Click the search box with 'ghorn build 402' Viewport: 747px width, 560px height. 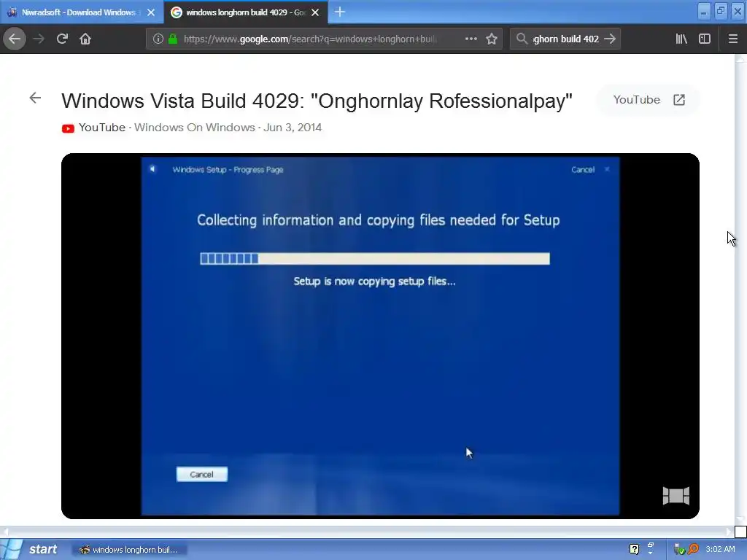[x=565, y=39]
